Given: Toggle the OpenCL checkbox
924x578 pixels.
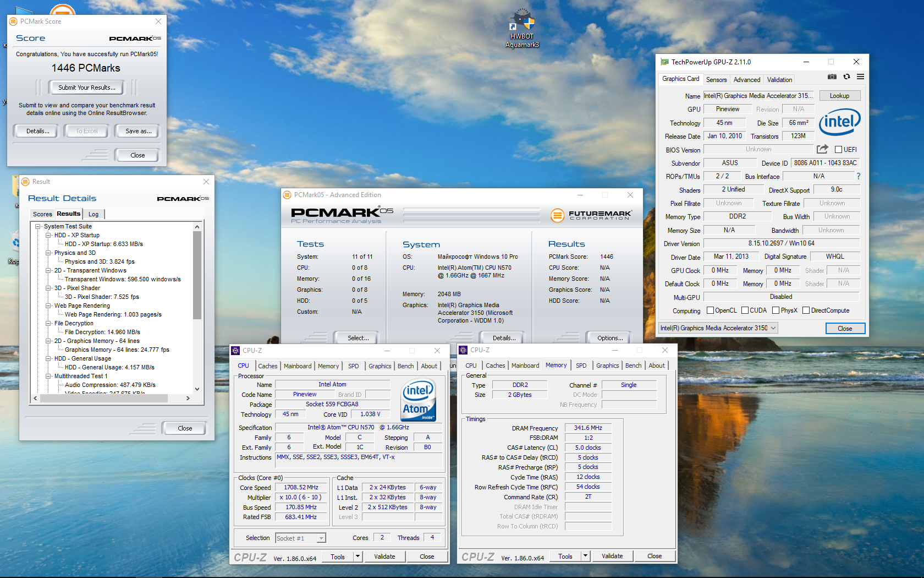Looking at the screenshot, I should coord(710,310).
